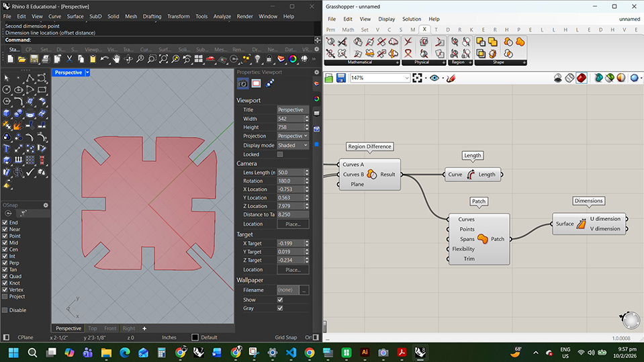Uncheck the Near osnap checkbox
The width and height of the screenshot is (644, 362).
[5, 229]
